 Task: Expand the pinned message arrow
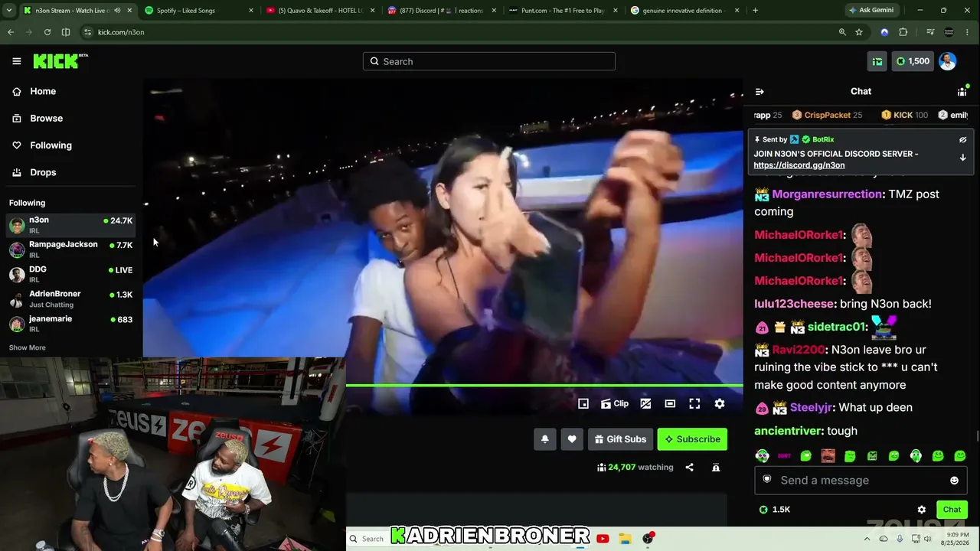(x=962, y=158)
